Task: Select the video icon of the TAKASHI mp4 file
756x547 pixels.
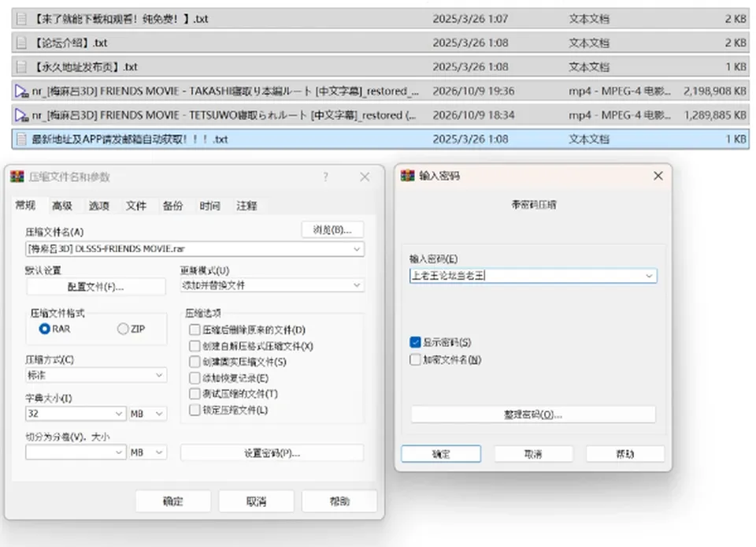Action: click(x=22, y=91)
